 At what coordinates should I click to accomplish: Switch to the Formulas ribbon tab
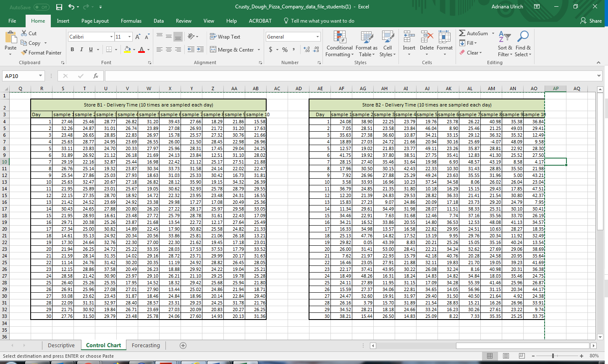click(x=131, y=21)
